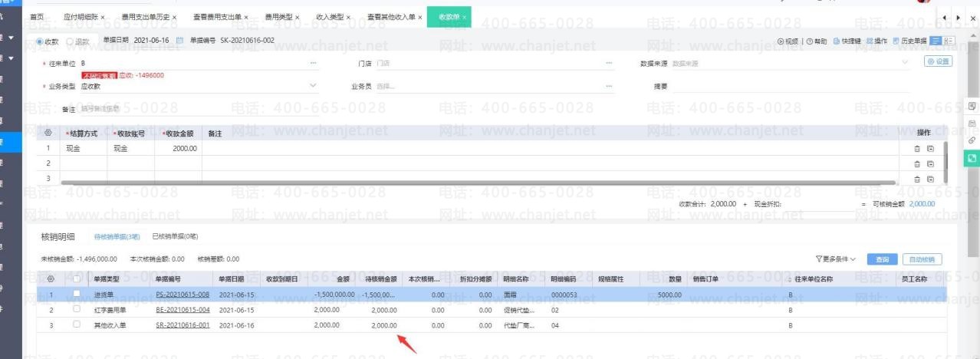
Task: Open document link BE-20210615-004
Action: coord(183,308)
